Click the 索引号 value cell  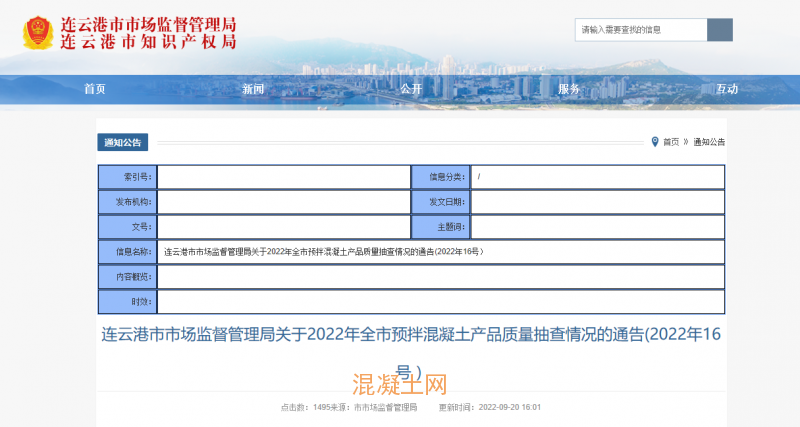coord(283,177)
